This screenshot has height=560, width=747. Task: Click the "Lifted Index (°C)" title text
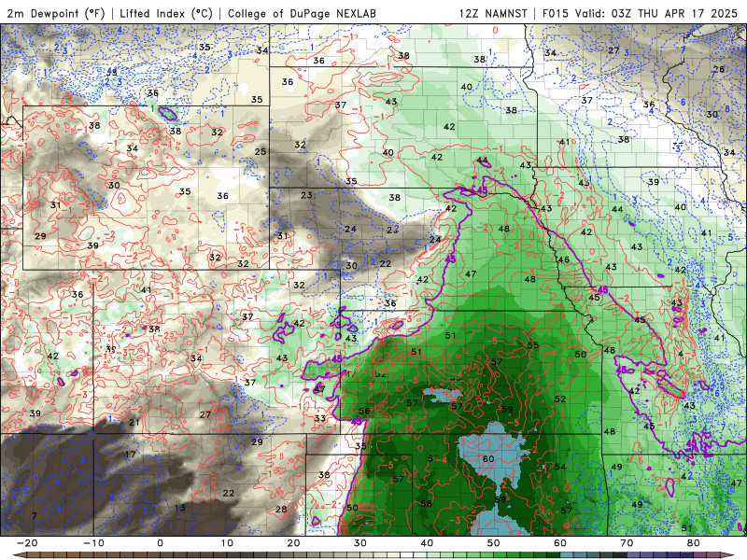pyautogui.click(x=166, y=13)
